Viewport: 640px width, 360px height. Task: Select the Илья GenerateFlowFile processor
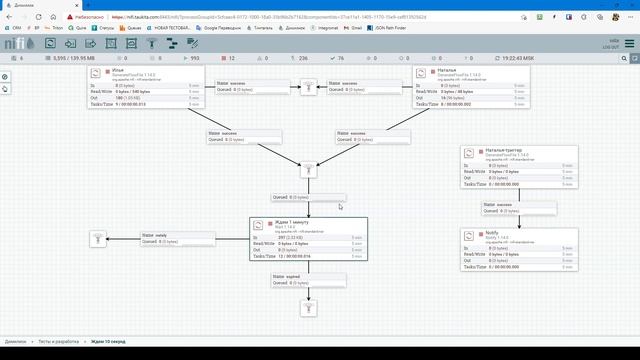tap(146, 87)
